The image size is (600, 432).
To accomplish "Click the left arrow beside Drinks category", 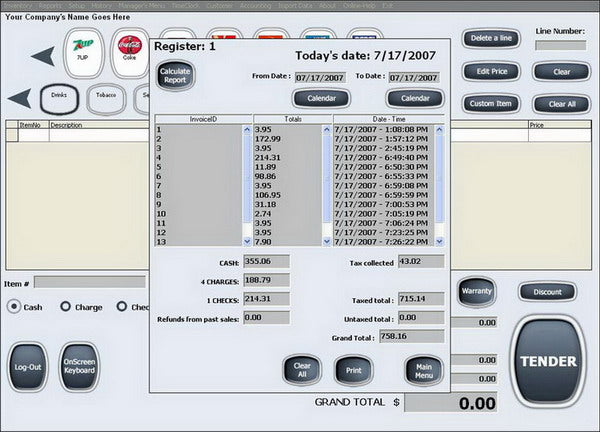I will [19, 99].
